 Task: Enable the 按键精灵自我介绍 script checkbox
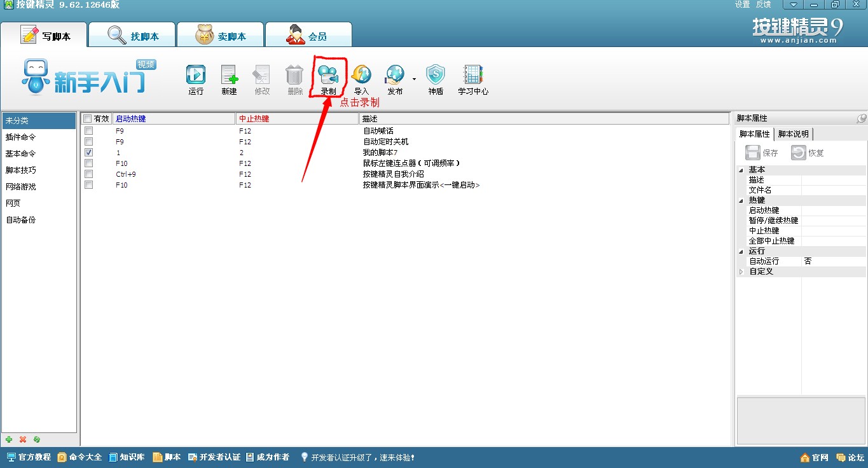pos(88,174)
